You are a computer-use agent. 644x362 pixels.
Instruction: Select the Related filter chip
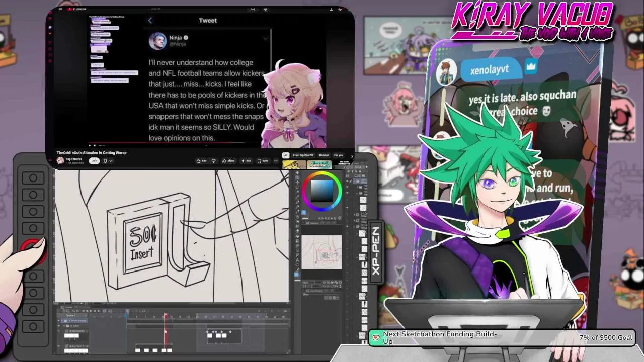point(324,155)
